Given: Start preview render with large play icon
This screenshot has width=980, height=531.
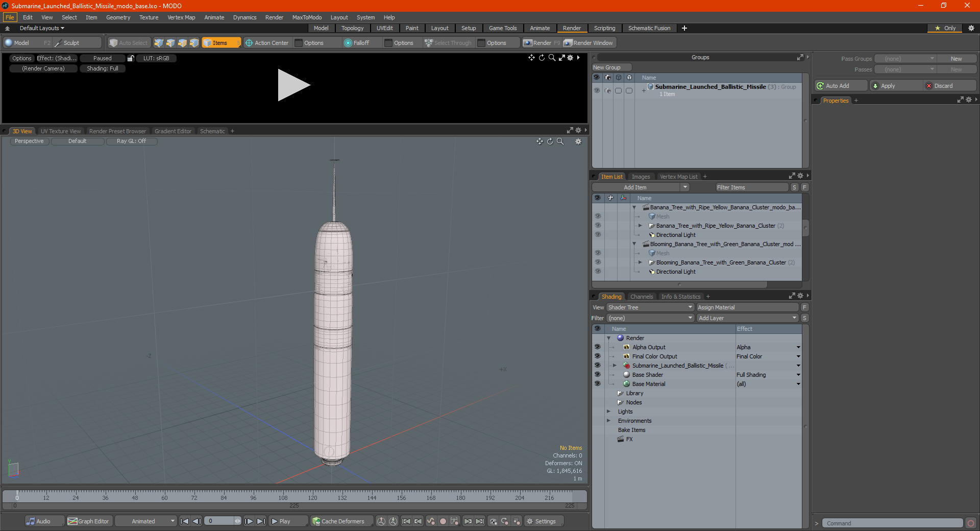Looking at the screenshot, I should click(293, 85).
